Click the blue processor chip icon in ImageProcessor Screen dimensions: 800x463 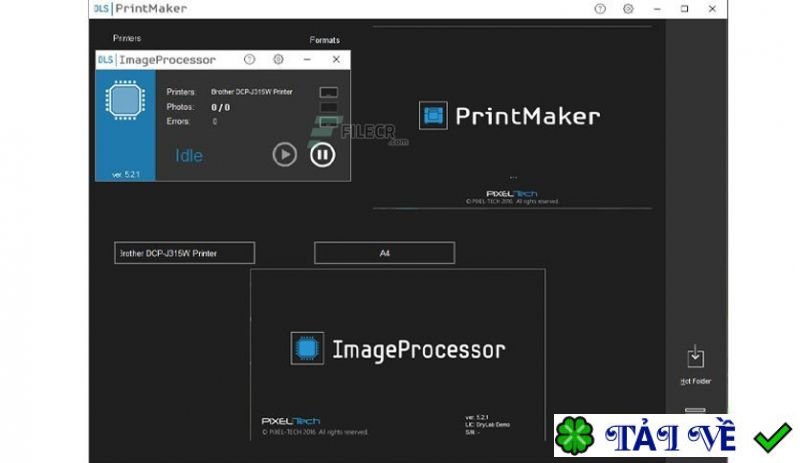[125, 100]
